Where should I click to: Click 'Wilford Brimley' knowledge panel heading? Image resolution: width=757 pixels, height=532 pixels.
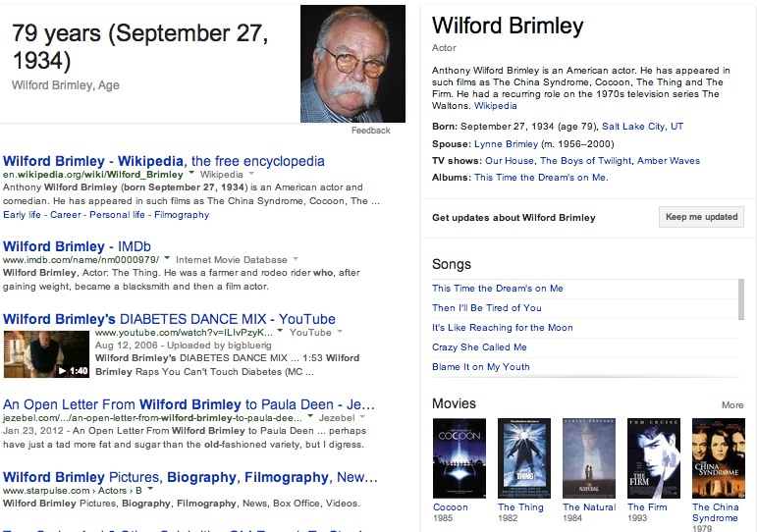pyautogui.click(x=508, y=26)
